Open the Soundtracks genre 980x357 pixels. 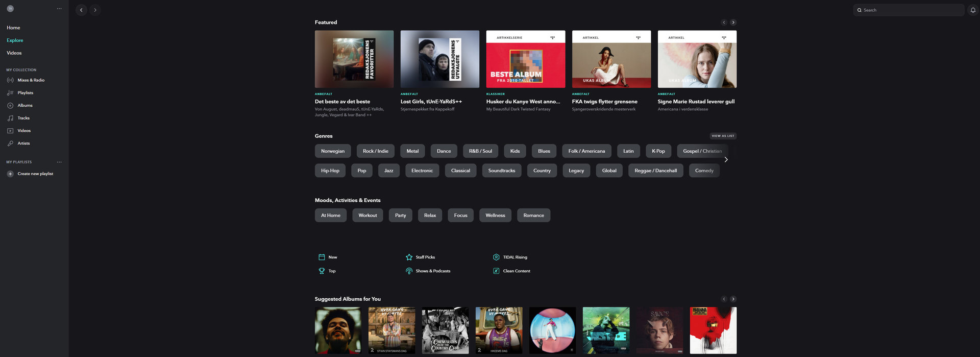coord(502,171)
